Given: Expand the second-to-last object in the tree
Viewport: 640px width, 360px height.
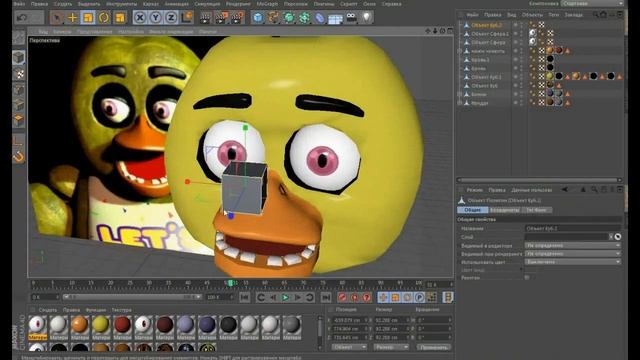Looking at the screenshot, I should 460,94.
